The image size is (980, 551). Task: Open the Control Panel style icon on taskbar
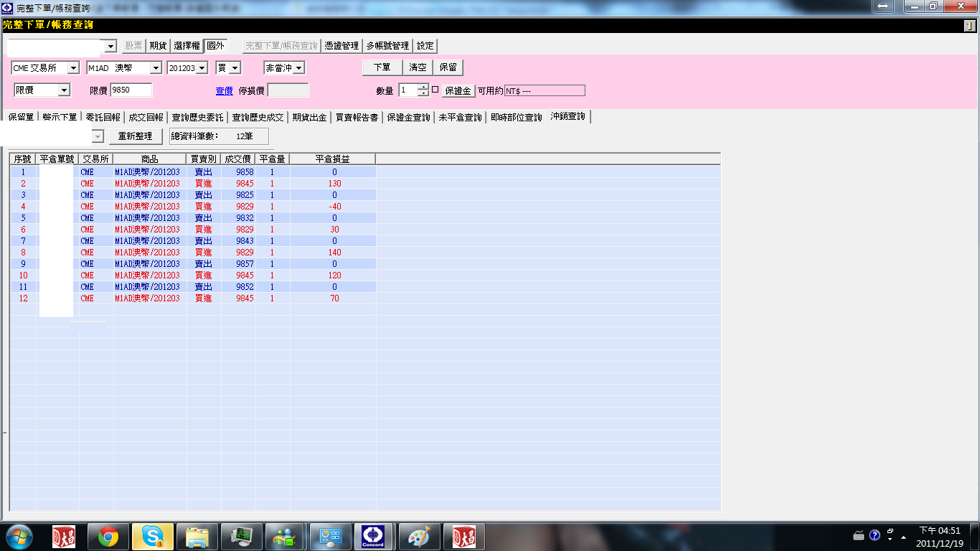point(329,536)
